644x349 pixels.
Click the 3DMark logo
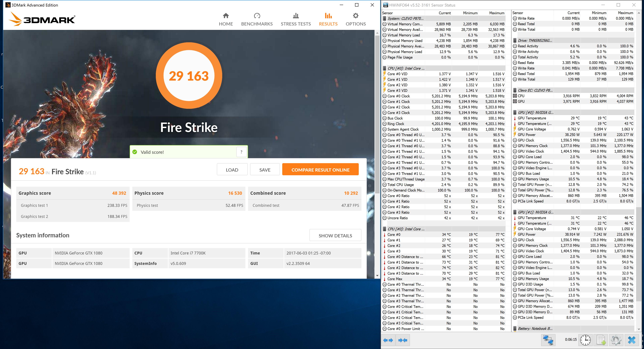coord(42,19)
